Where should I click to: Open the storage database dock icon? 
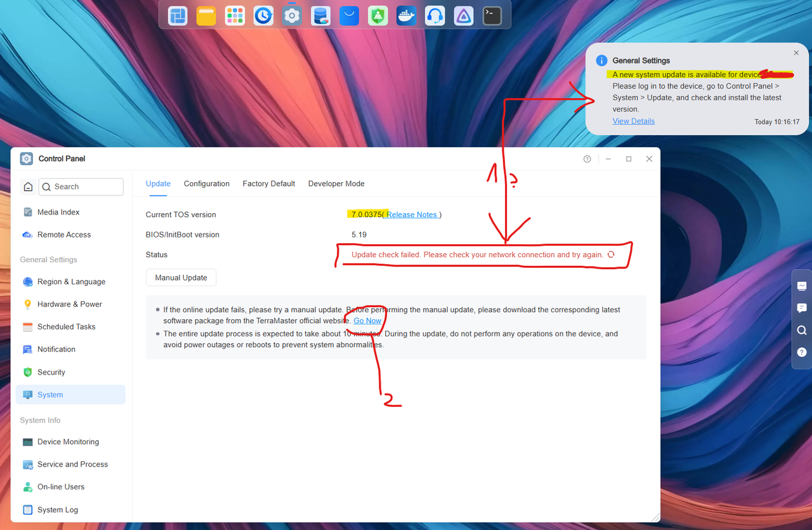pos(320,16)
